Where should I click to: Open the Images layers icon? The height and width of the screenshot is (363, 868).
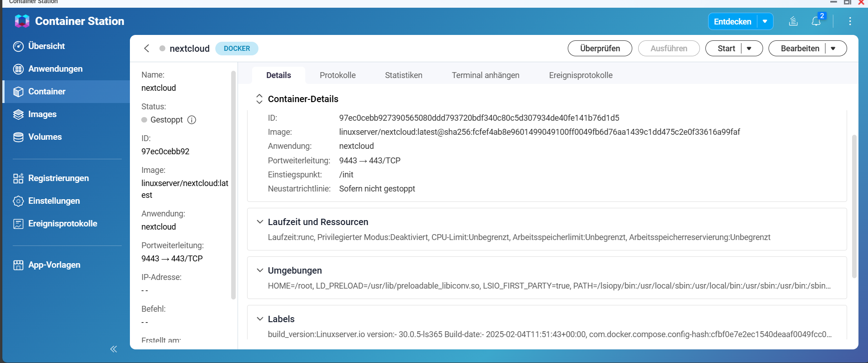point(18,114)
